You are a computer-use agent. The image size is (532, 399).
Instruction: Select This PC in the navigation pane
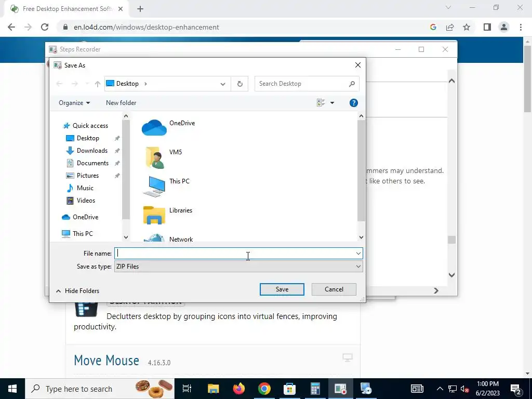coord(77,234)
